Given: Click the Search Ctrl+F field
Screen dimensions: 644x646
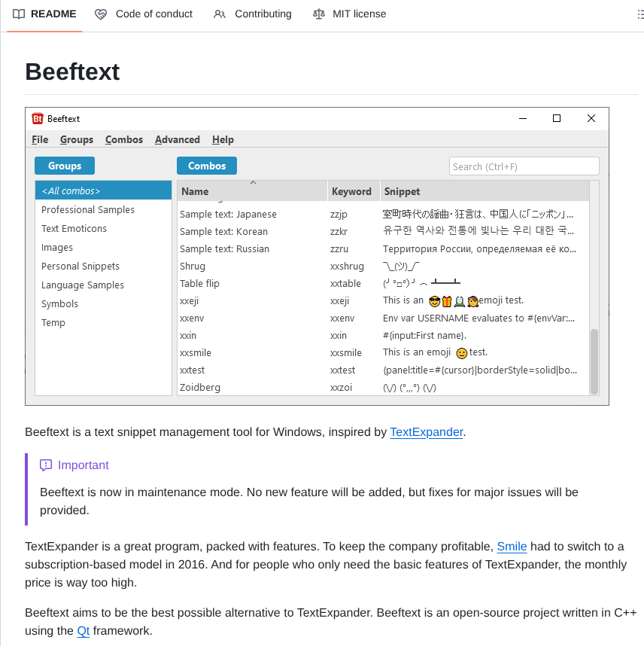Looking at the screenshot, I should [524, 166].
